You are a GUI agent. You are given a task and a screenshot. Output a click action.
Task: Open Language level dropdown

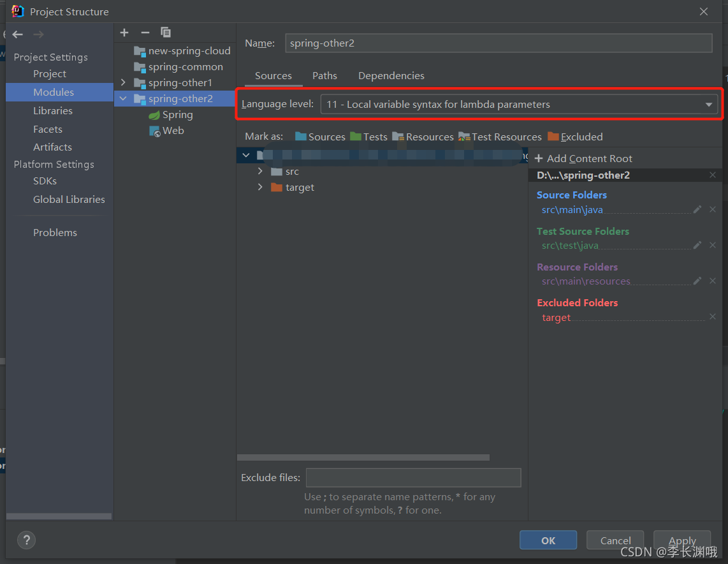pos(519,105)
